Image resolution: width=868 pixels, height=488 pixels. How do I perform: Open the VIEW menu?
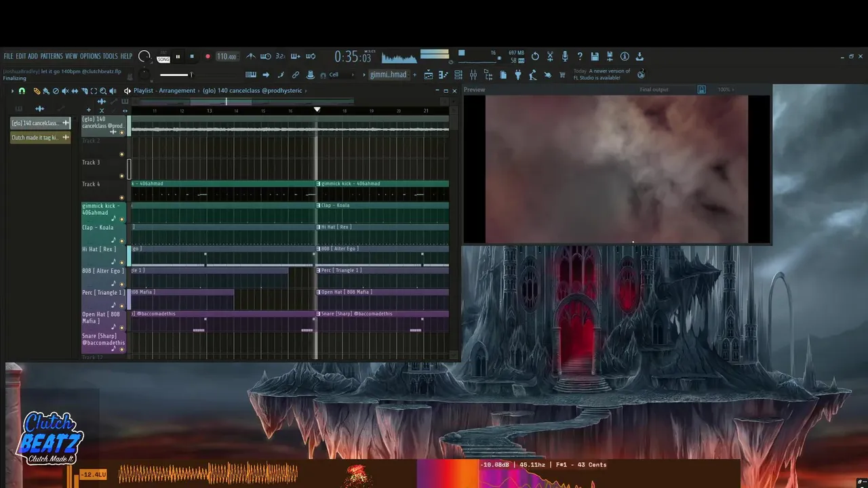point(71,56)
